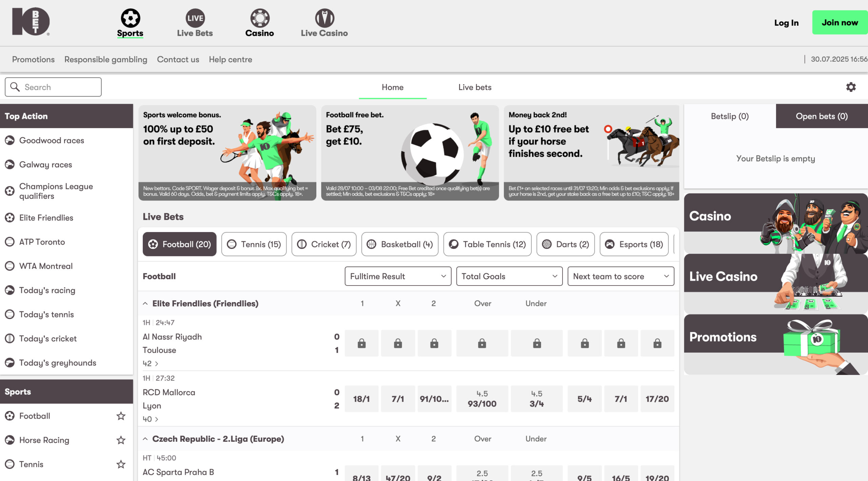Click the Champions League qualifiers ball icon

(x=10, y=191)
